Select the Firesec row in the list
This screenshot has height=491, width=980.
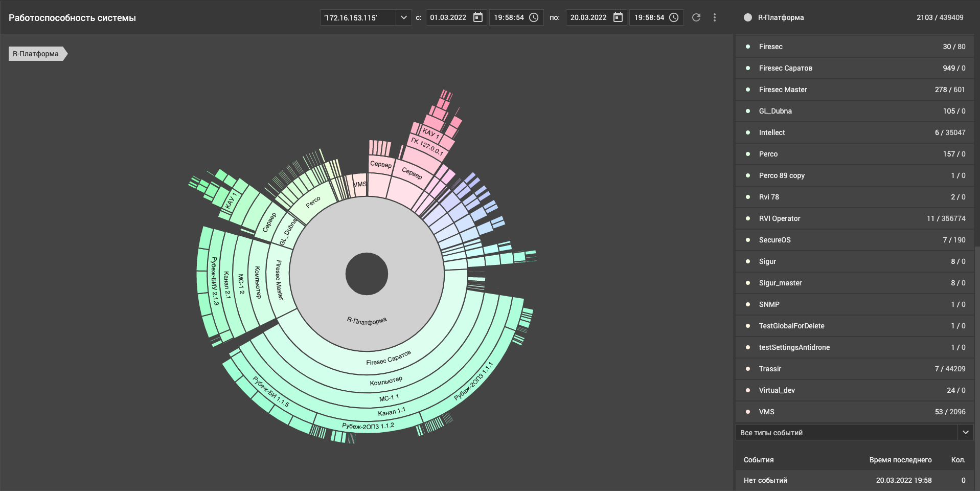pos(854,47)
